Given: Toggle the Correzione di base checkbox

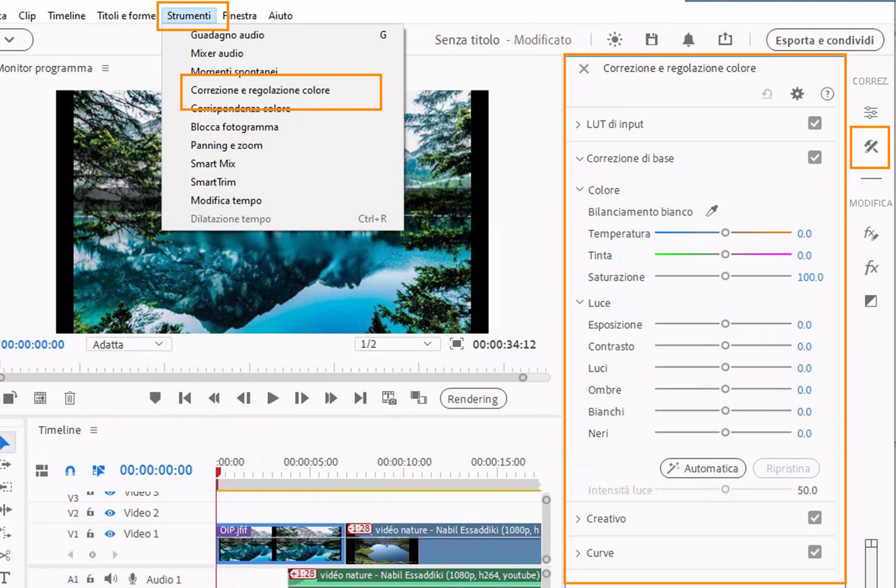Looking at the screenshot, I should 815,157.
